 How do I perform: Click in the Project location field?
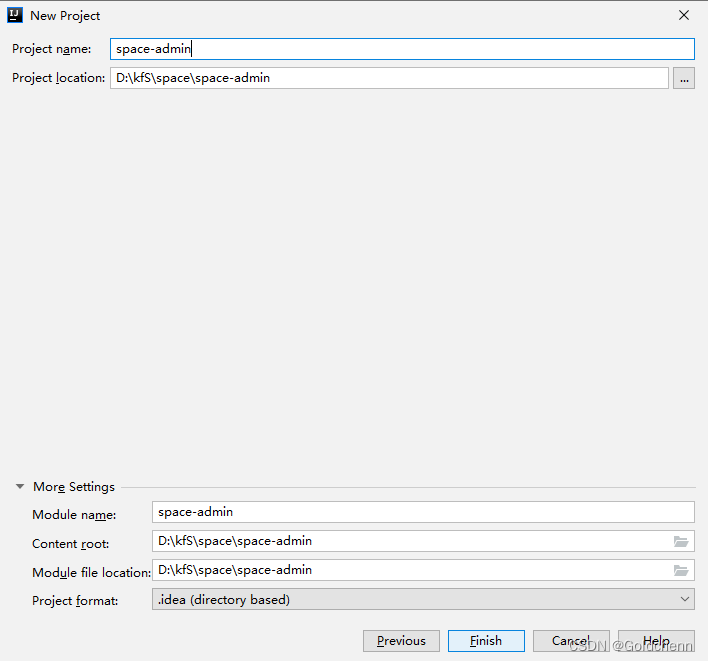389,78
